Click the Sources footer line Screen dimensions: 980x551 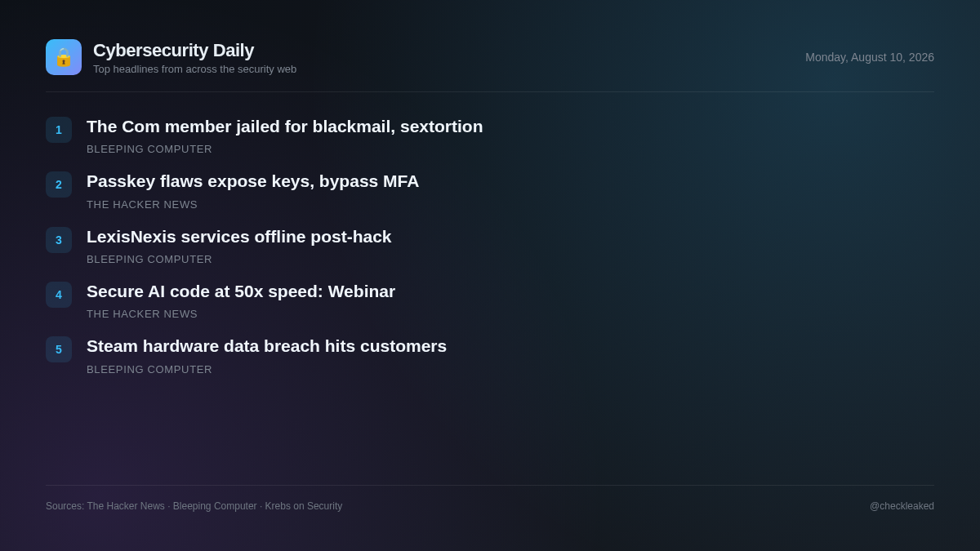(194, 506)
